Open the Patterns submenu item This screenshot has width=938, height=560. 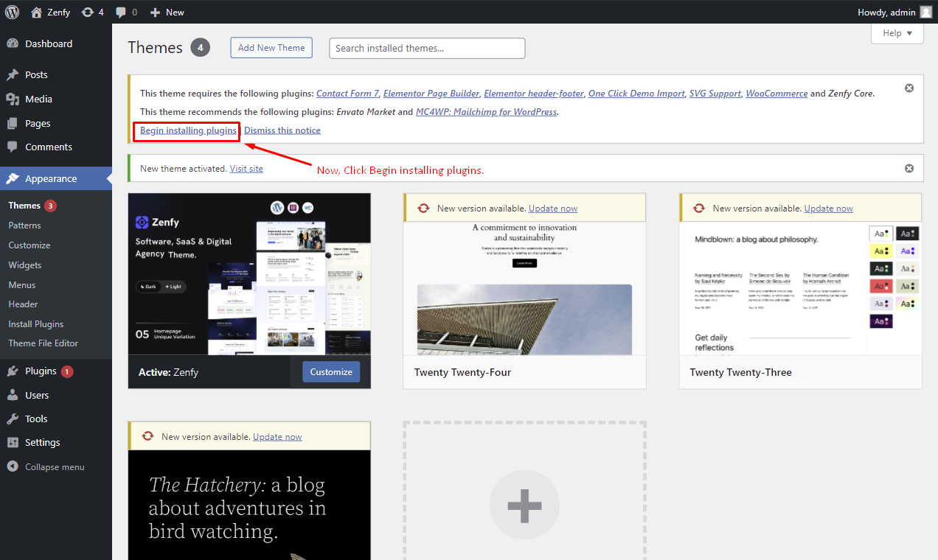24,225
